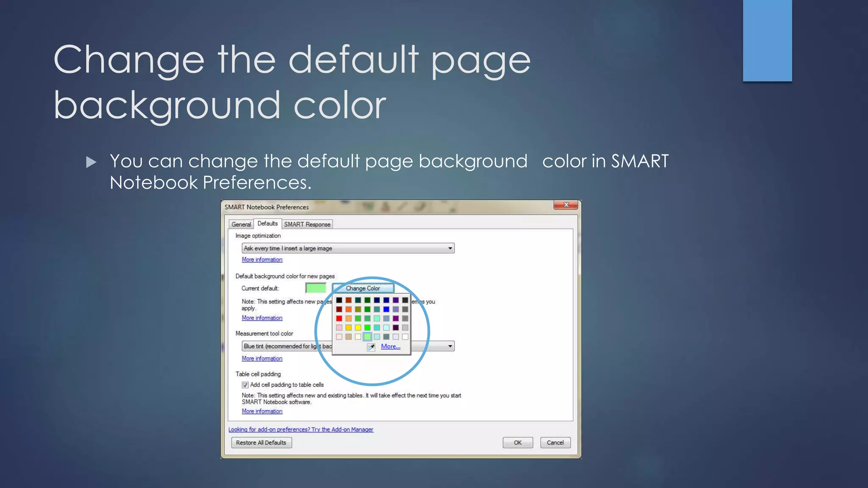The height and width of the screenshot is (488, 868).
Task: Open More information under Measurement tool color
Action: pos(262,359)
